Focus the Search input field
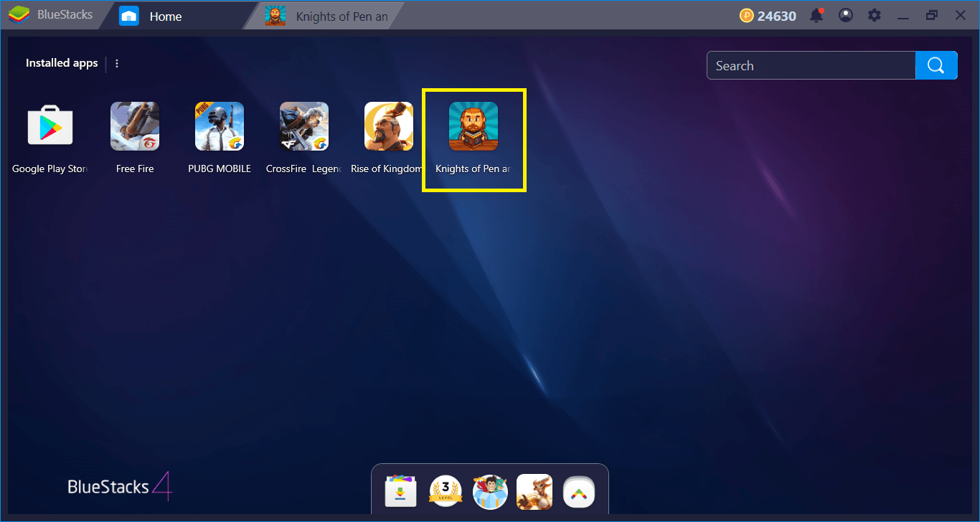The image size is (980, 522). click(811, 65)
